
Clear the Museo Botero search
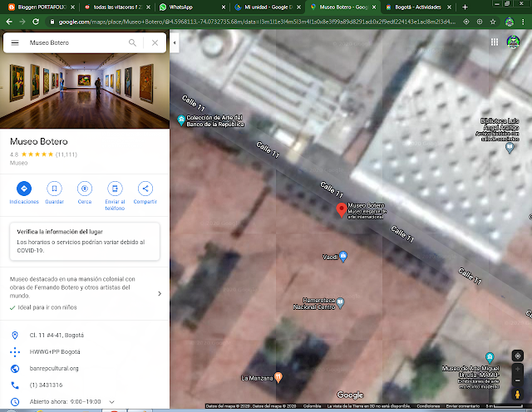[155, 42]
